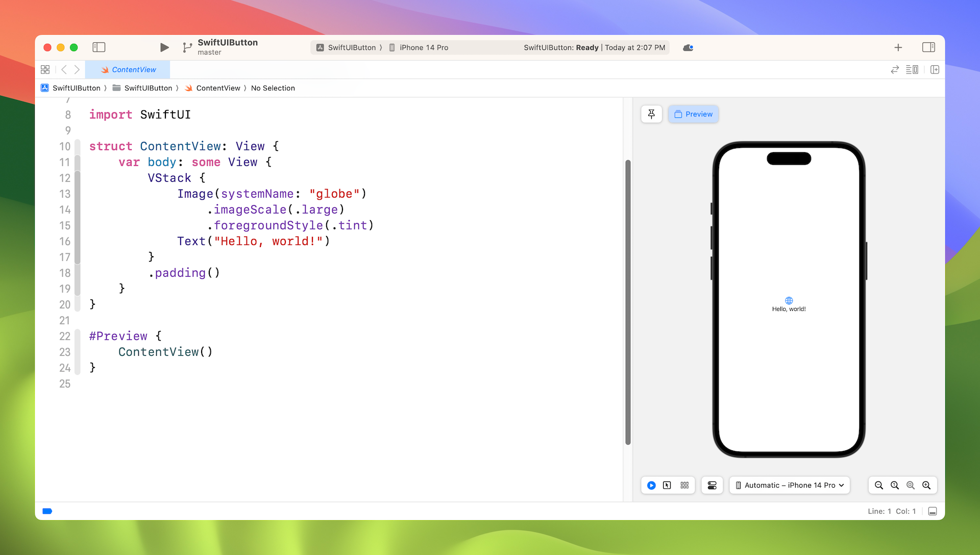Pin the preview canvas
This screenshot has height=555, width=980.
(x=651, y=114)
